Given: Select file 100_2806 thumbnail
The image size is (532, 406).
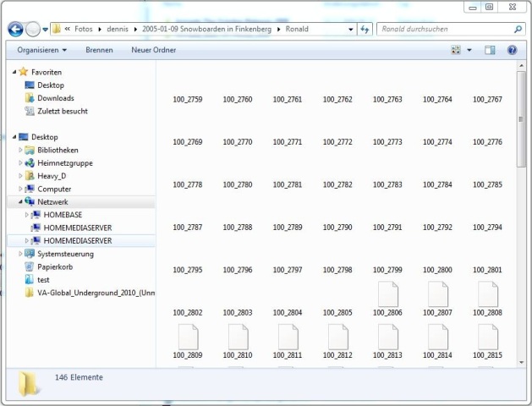Looking at the screenshot, I should point(387,295).
